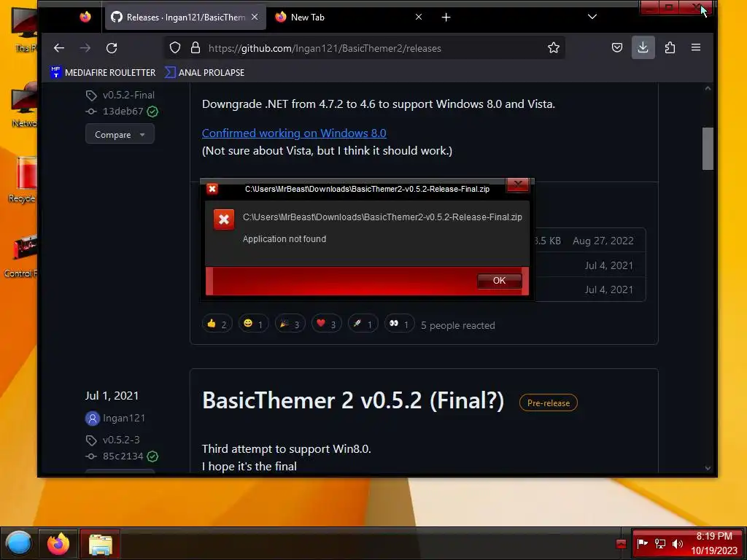Open Confirmed working on Windows 8.0 link
The image size is (747, 560).
294,133
